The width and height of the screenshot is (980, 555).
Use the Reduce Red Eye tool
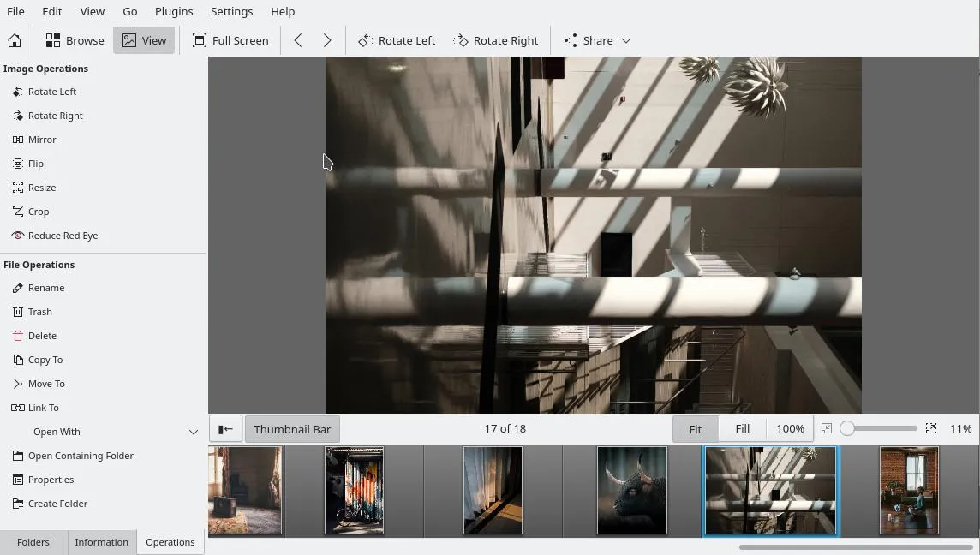pyautogui.click(x=63, y=236)
